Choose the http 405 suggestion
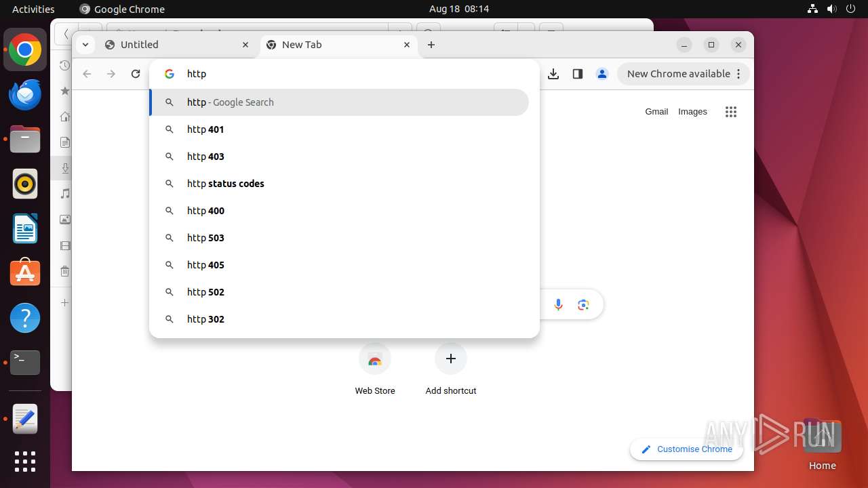This screenshot has height=488, width=868. tap(339, 265)
